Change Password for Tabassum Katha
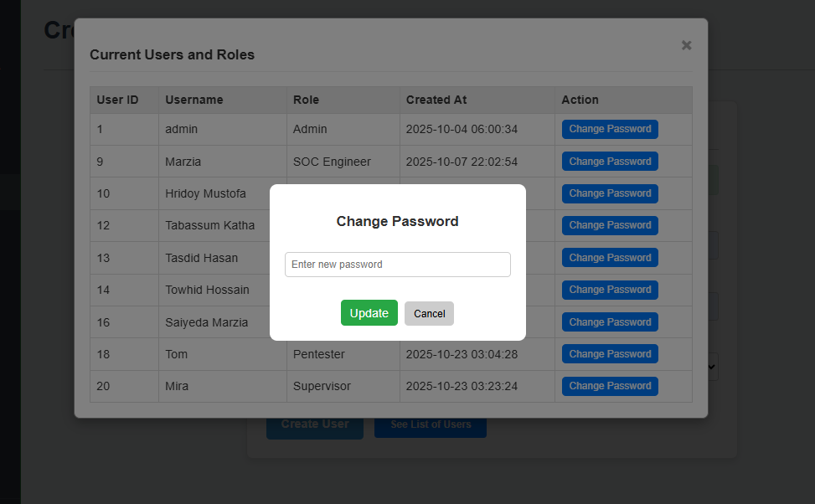The image size is (815, 504). 610,225
